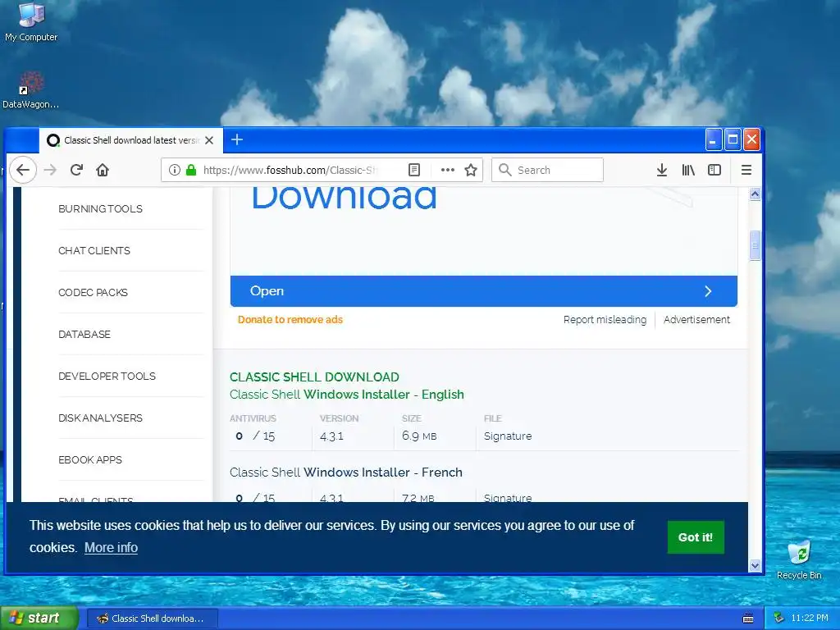The height and width of the screenshot is (630, 840).
Task: Click Donate to remove ads link
Action: click(x=290, y=320)
